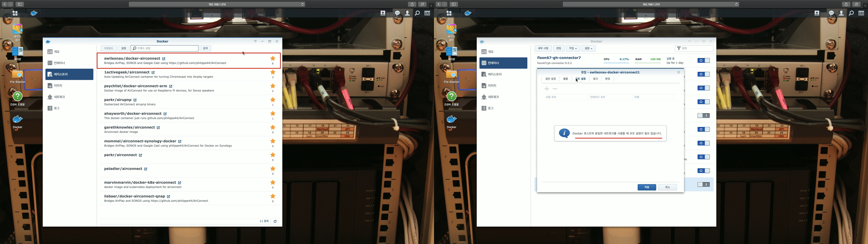Open external link icon next to mommel/airconnect-synology-docker

[180, 141]
